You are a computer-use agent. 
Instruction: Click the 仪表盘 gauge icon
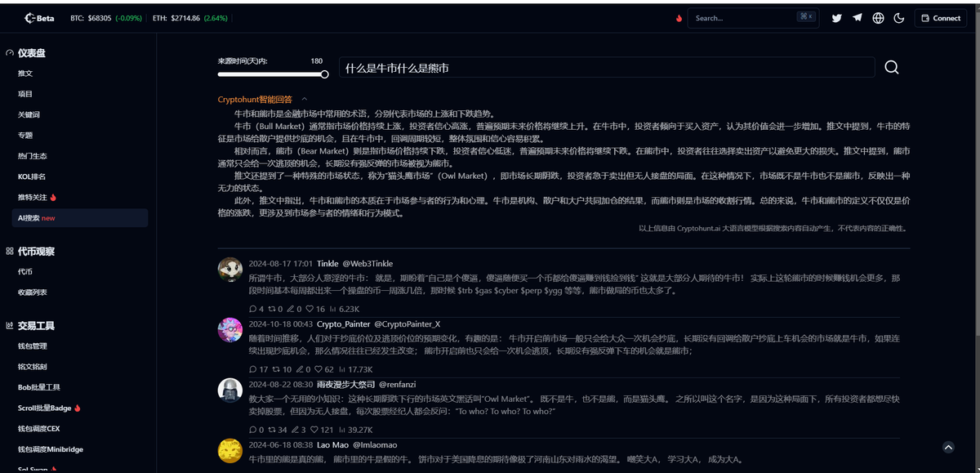pos(11,53)
